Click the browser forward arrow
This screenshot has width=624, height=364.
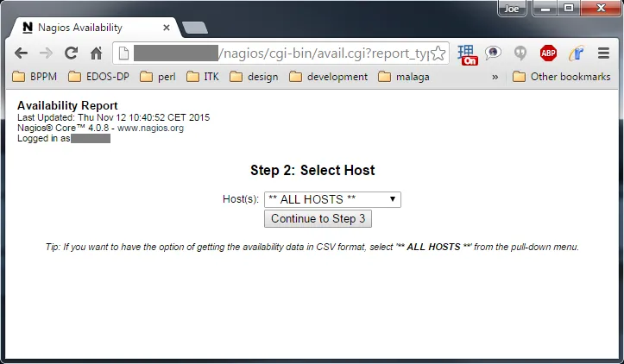coord(46,53)
